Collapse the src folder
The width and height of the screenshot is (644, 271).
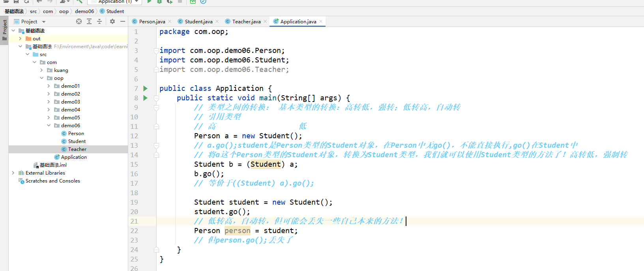click(x=27, y=54)
